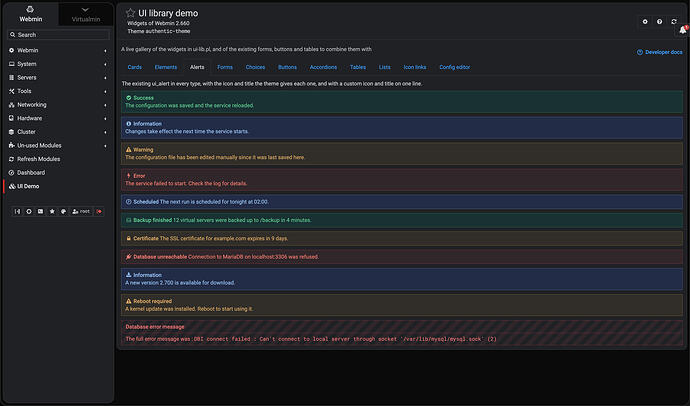The width and height of the screenshot is (690, 406).
Task: Switch to the Virtualmin sidebar tab
Action: 86,15
